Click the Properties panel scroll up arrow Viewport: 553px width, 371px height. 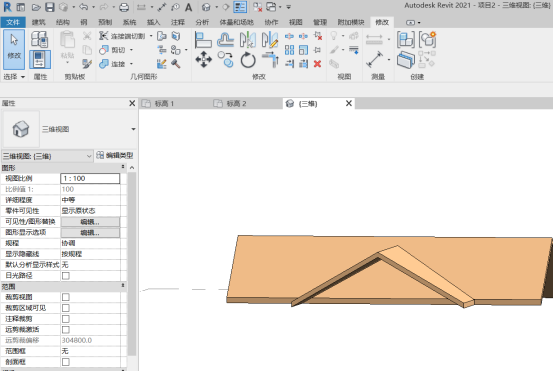pyautogui.click(x=132, y=168)
